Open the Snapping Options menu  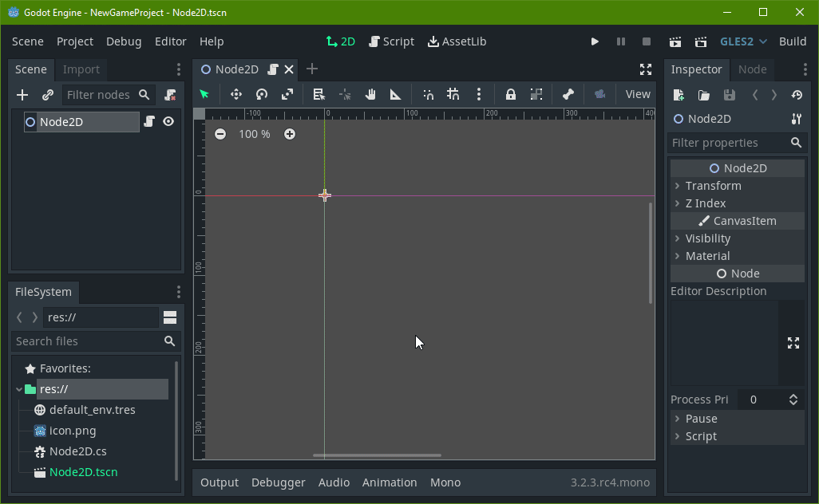479,94
